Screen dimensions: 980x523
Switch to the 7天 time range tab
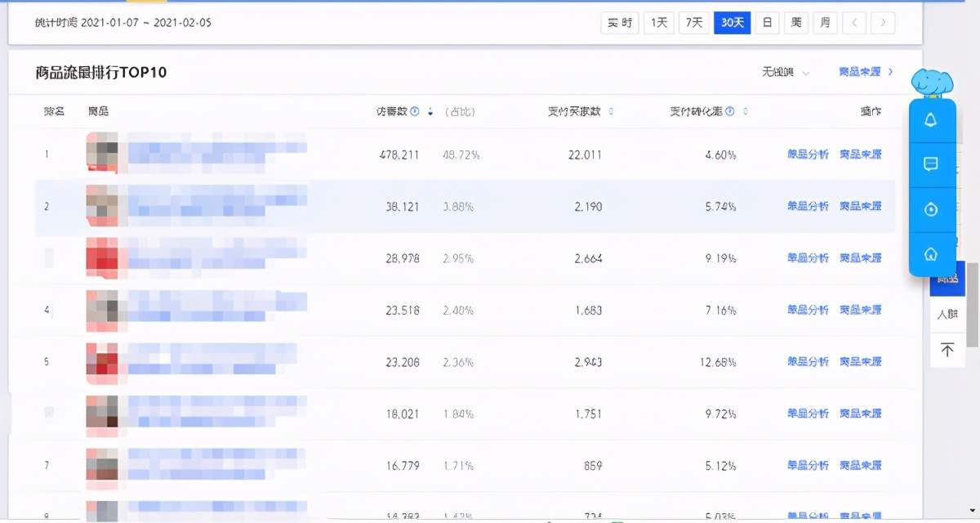click(693, 23)
